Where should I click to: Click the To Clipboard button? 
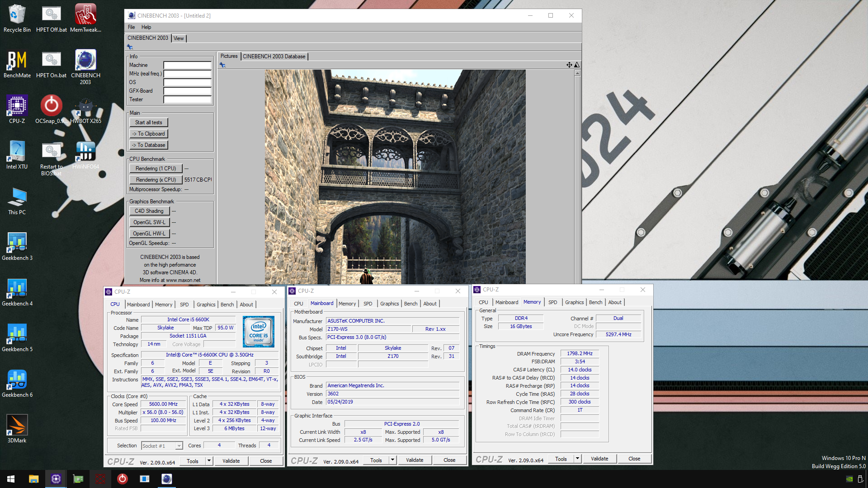(148, 134)
